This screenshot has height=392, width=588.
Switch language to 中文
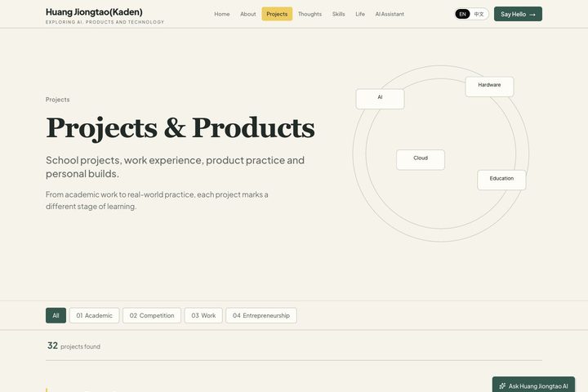pos(479,14)
